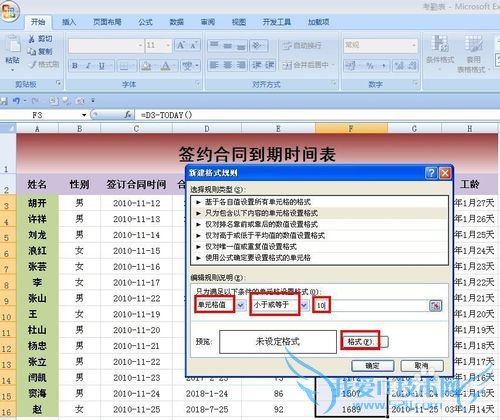Align text right in the ribbon
Screen dimensions: 500x420
pos(241,65)
